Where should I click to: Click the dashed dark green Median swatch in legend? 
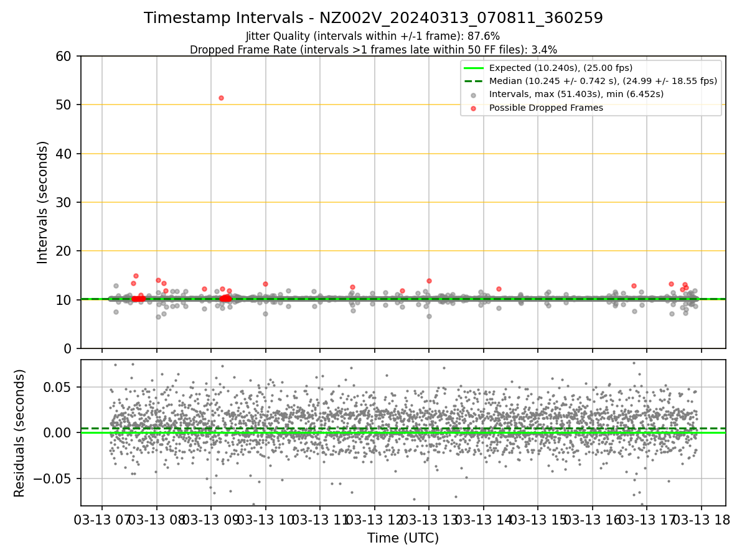pos(474,81)
